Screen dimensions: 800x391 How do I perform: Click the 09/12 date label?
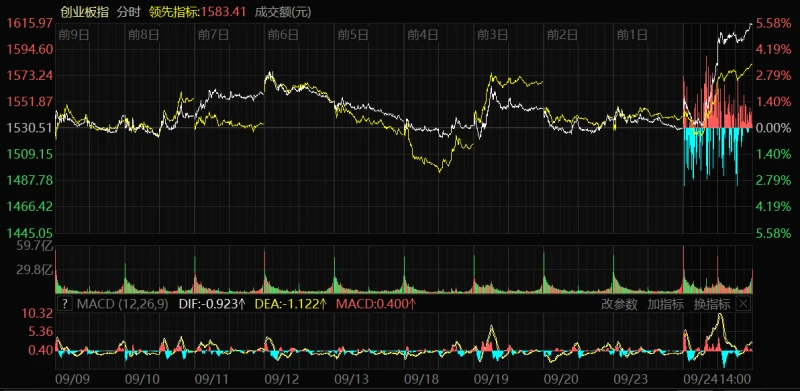pos(282,379)
